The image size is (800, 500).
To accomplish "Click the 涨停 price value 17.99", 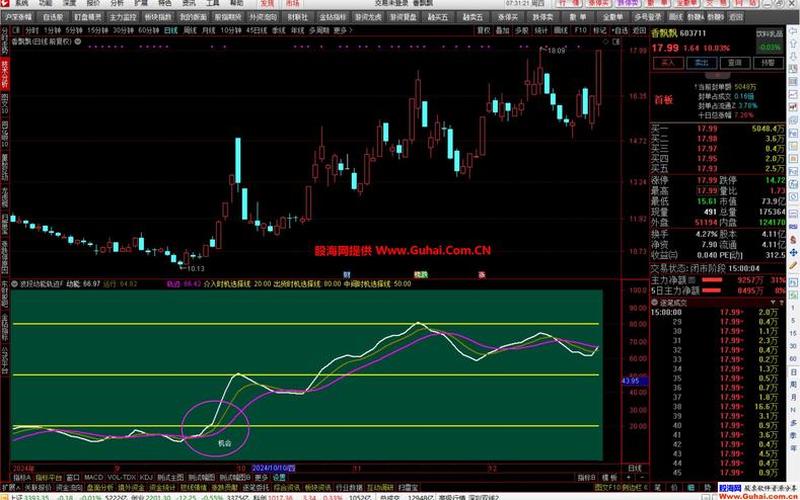I will (x=705, y=181).
